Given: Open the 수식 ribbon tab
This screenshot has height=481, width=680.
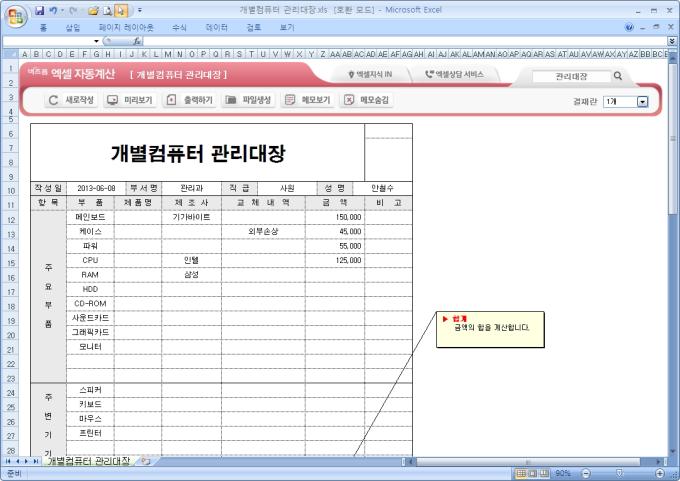Looking at the screenshot, I should pyautogui.click(x=179, y=28).
